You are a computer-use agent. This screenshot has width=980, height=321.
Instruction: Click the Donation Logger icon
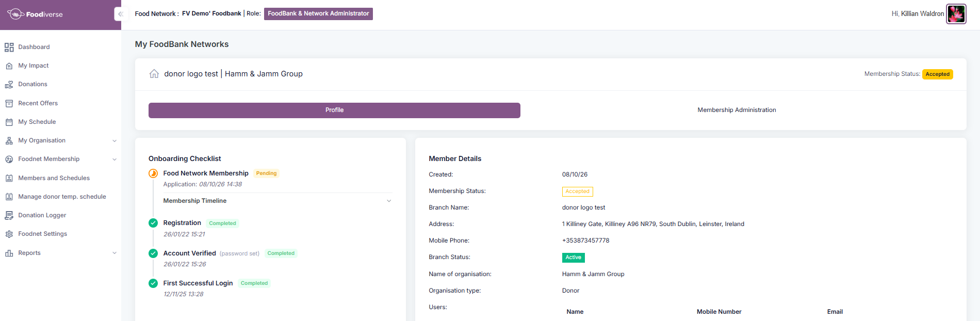(9, 215)
